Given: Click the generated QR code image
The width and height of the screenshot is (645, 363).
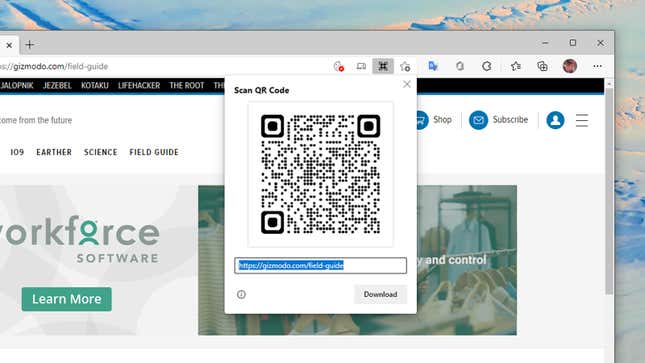Looking at the screenshot, I should coord(320,174).
